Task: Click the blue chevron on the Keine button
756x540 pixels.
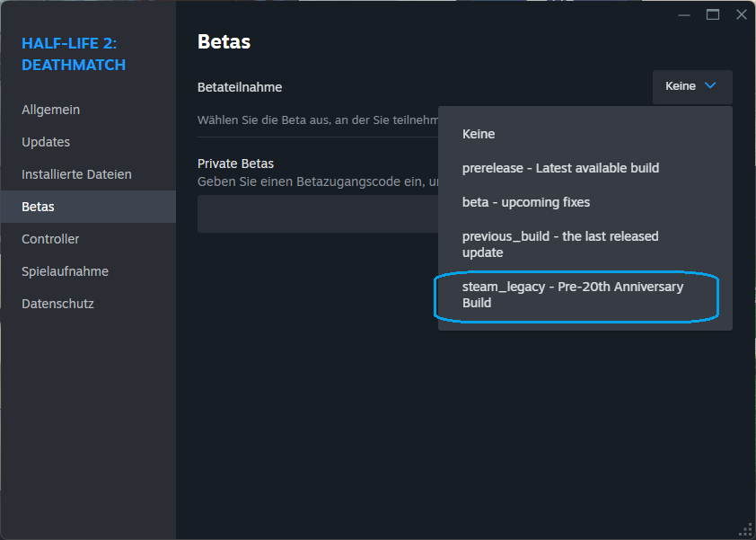Action: click(x=709, y=86)
